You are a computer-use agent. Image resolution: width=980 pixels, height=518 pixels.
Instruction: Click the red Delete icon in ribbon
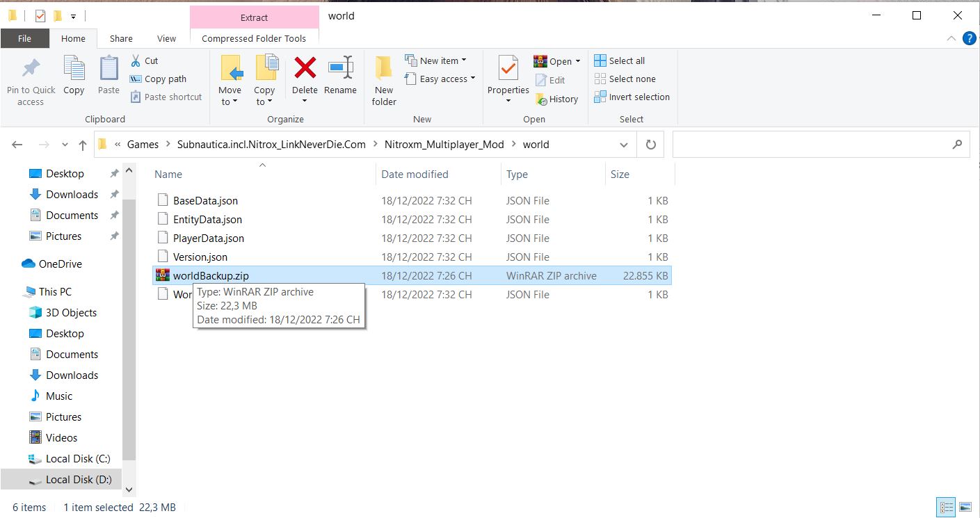point(305,69)
